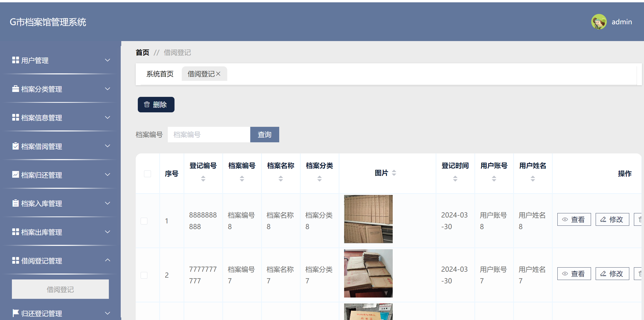Expand the 归还登记管理 menu chevron
The width and height of the screenshot is (644, 320).
tap(108, 313)
